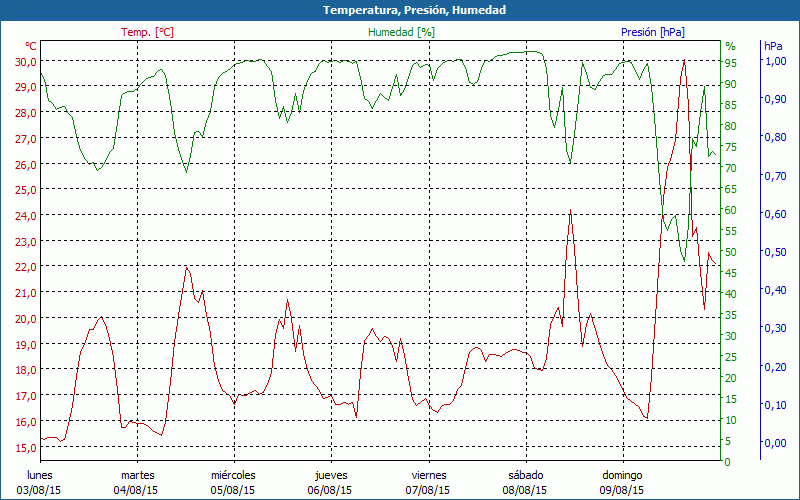The height and width of the screenshot is (500, 800).
Task: Click the % unit on humidity axis
Action: [x=730, y=46]
